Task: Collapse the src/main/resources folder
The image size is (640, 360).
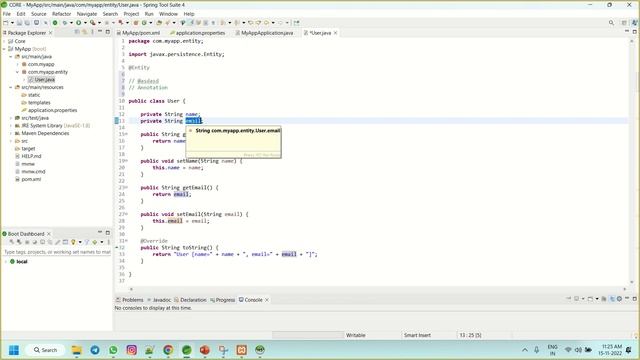Action: click(x=11, y=87)
